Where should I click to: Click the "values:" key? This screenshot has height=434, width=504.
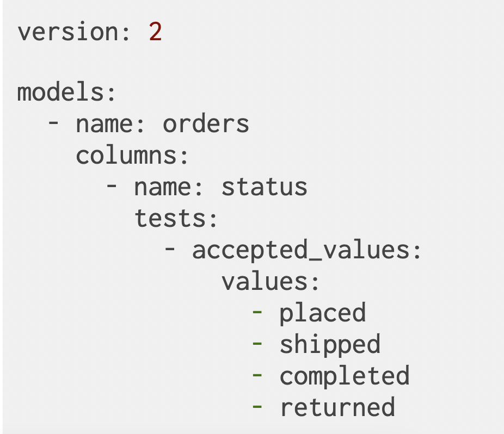coord(271,282)
